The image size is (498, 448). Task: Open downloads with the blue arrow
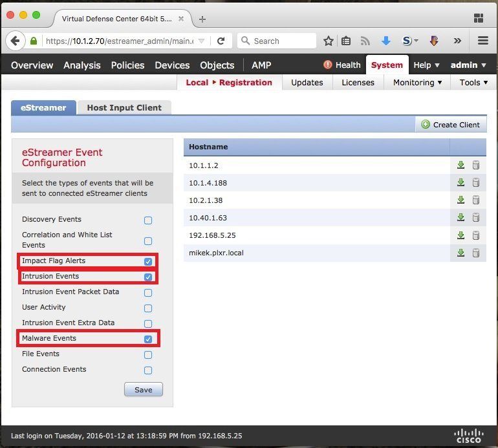[x=385, y=41]
